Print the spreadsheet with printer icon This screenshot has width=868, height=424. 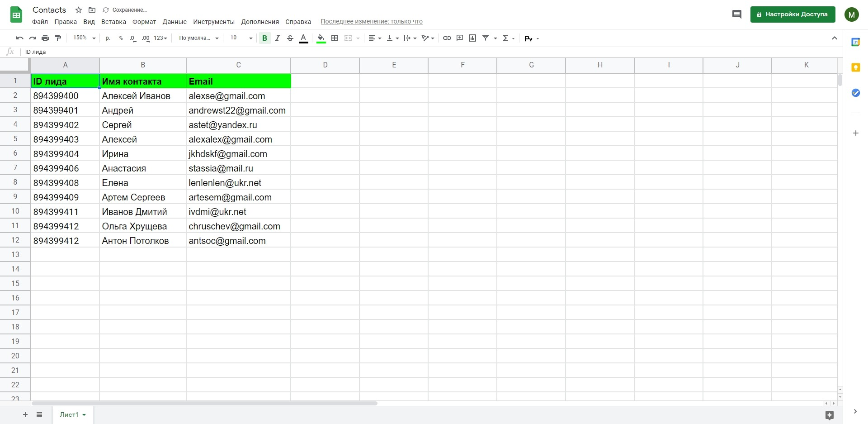click(x=45, y=38)
